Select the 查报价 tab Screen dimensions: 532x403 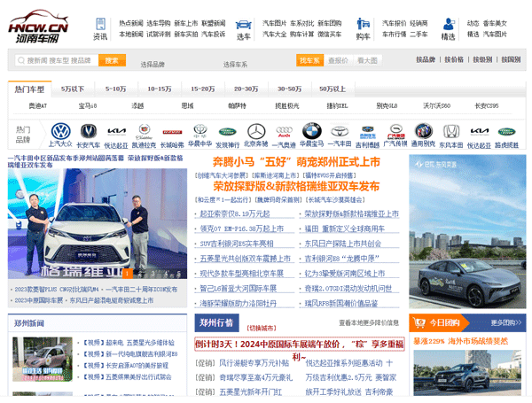point(339,60)
